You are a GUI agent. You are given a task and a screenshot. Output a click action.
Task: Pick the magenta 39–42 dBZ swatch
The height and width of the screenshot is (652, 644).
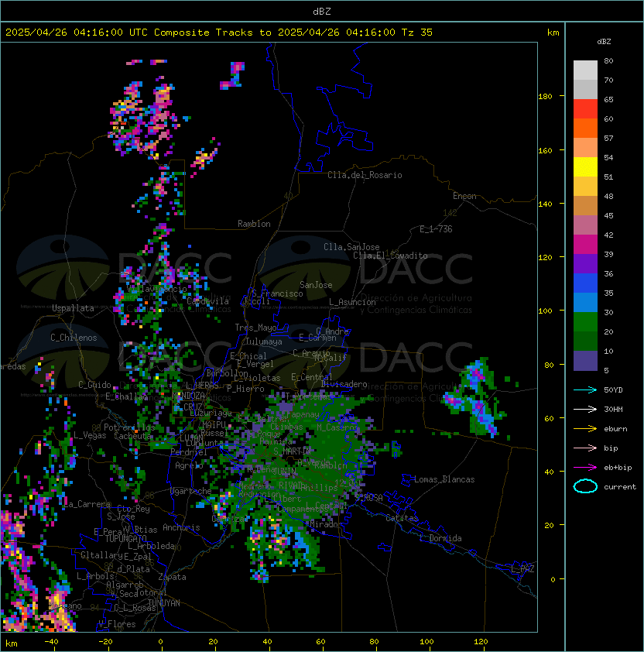click(585, 245)
